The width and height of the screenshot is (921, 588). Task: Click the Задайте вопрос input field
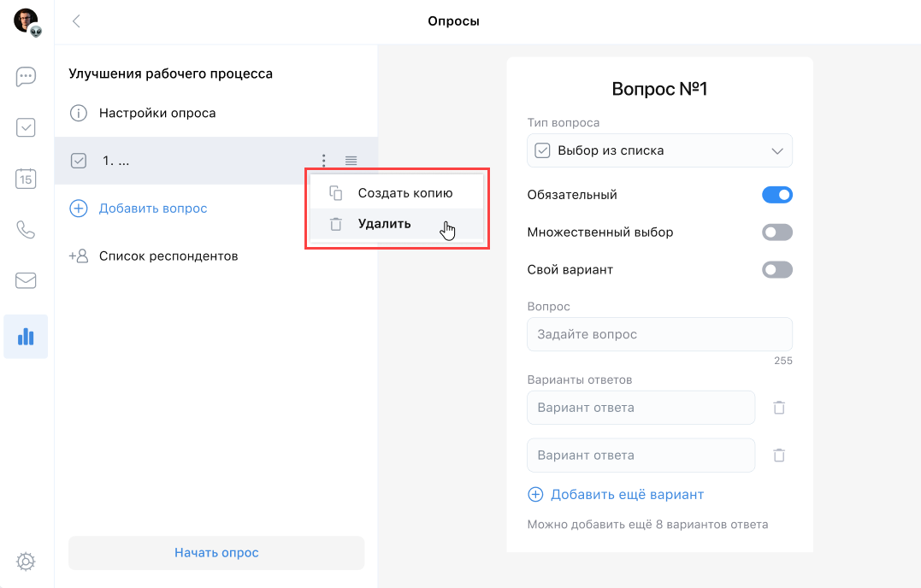coord(659,334)
